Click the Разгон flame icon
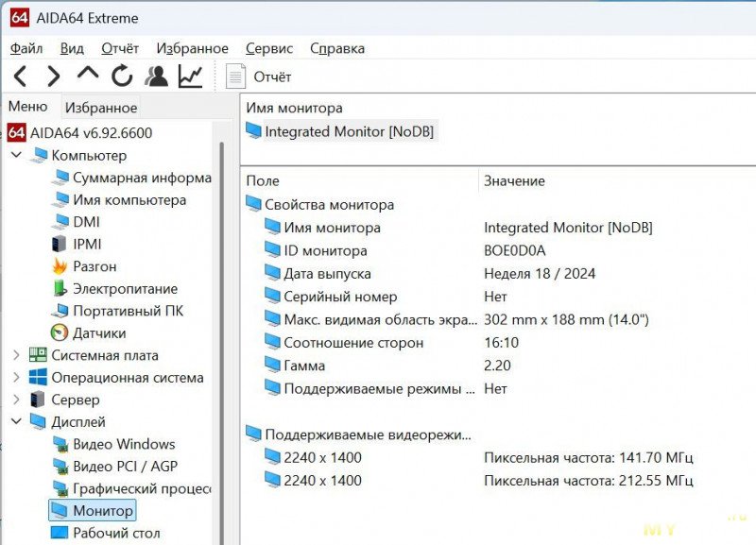 point(60,266)
